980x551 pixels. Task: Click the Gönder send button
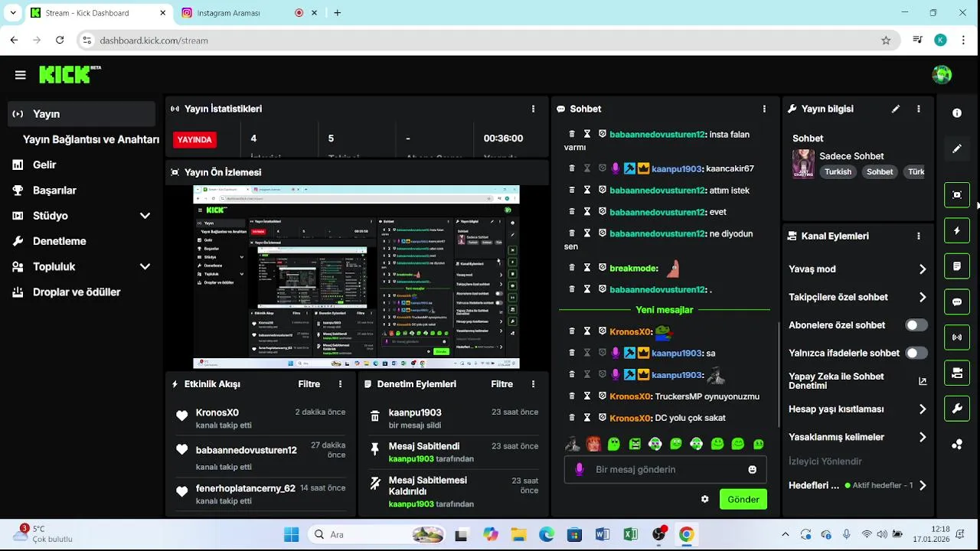[743, 499]
